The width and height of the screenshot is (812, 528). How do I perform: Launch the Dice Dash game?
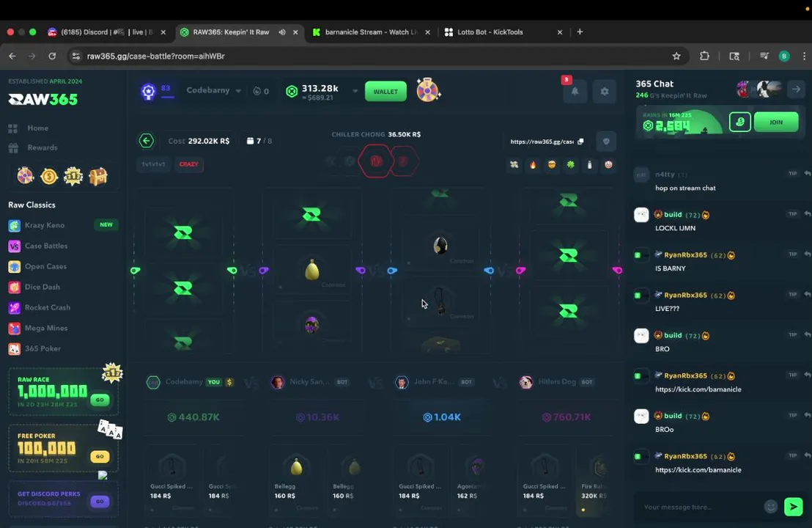42,287
